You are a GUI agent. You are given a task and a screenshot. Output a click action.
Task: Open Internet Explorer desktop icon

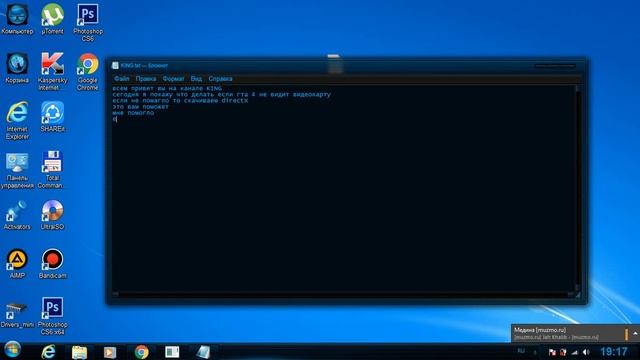[x=17, y=120]
